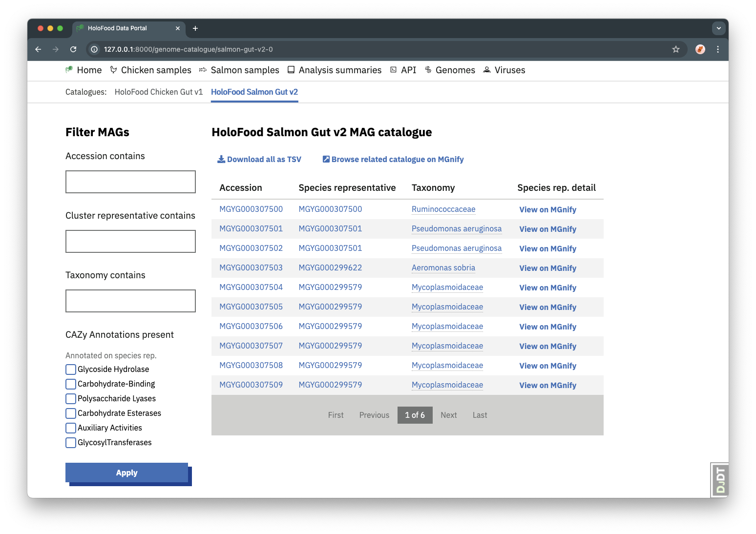
Task: Focus the Accession contains input field
Action: 130,182
